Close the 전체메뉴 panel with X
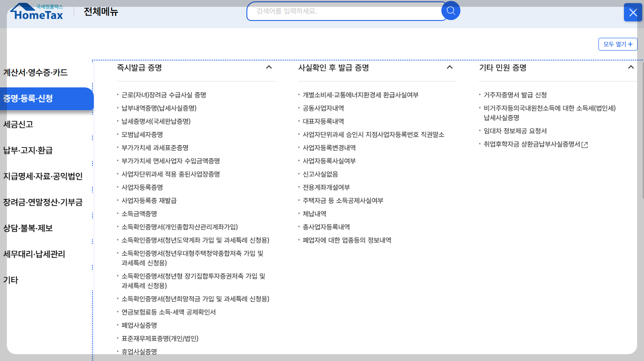This screenshot has width=644, height=361. coord(633,12)
